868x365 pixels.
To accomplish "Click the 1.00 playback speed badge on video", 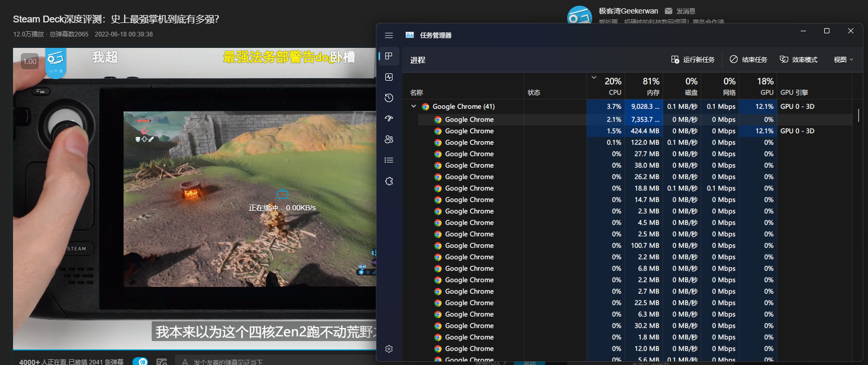I will coord(30,61).
